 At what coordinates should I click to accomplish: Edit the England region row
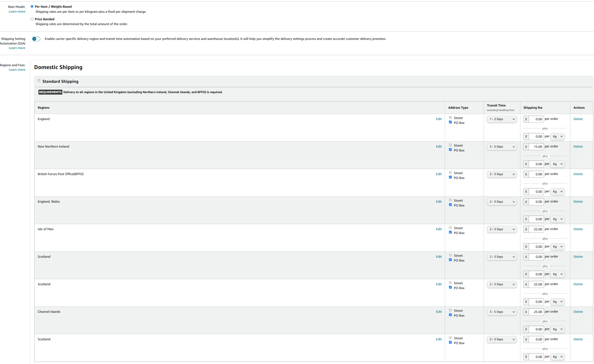click(439, 119)
